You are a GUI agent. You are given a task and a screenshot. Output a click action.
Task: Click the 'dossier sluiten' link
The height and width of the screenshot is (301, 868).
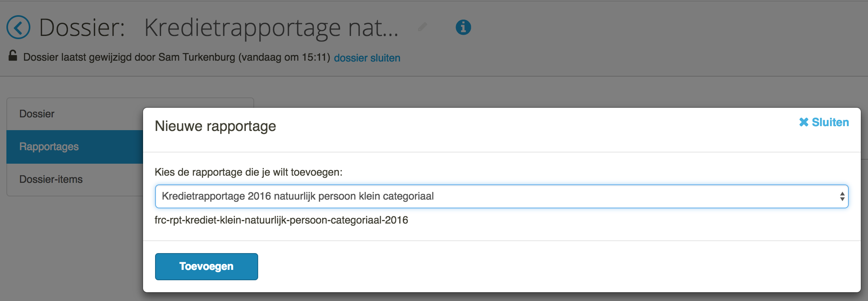tap(367, 58)
